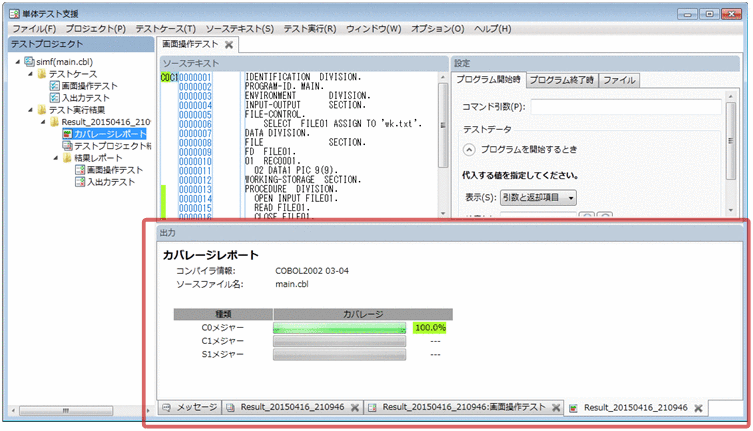Click the 100.0% coverage value
The height and width of the screenshot is (431, 753).
click(430, 328)
